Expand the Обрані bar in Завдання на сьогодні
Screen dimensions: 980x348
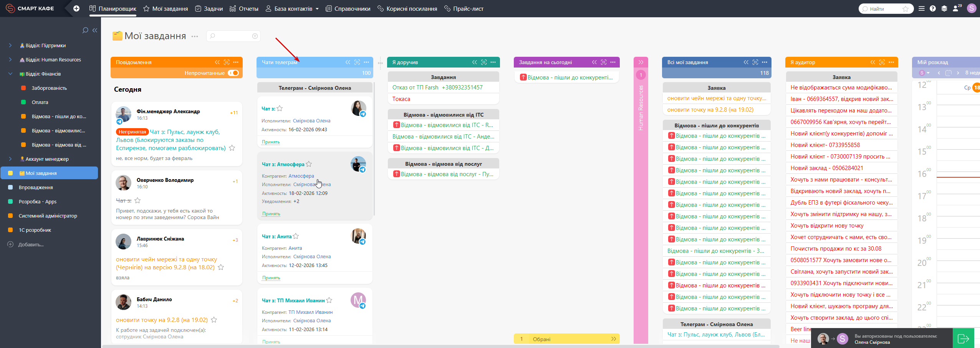point(614,339)
